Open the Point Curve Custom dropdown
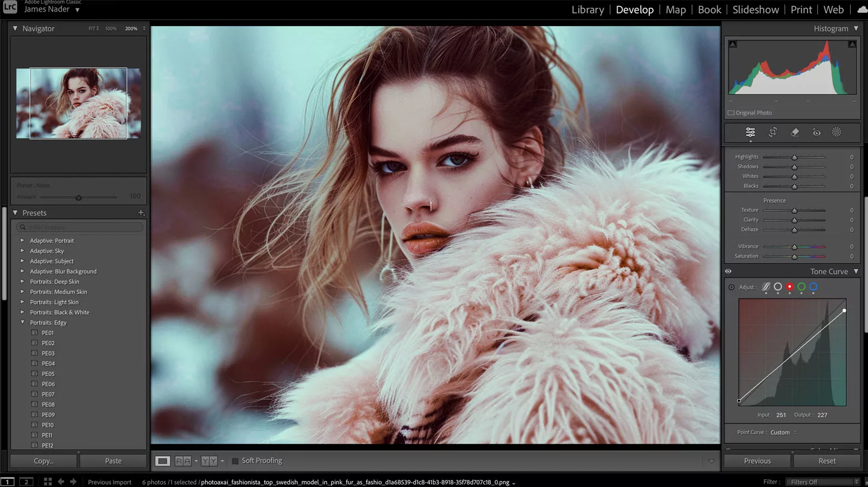Image resolution: width=868 pixels, height=487 pixels. [x=781, y=432]
